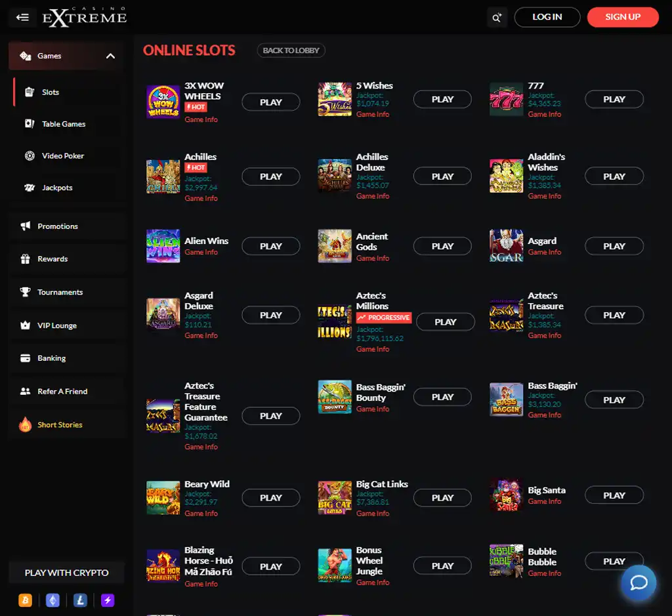Play the 777 slot
Screen dimensions: 672x616
[x=614, y=99]
